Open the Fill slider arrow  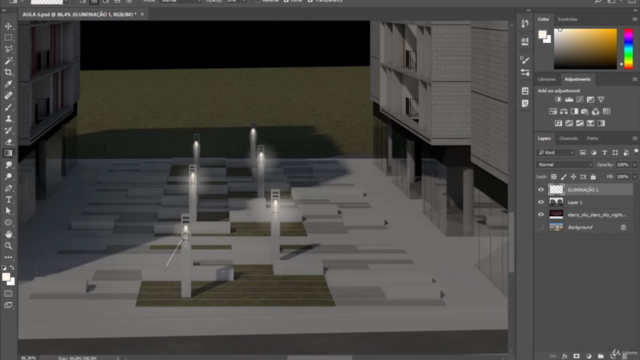[x=635, y=177]
